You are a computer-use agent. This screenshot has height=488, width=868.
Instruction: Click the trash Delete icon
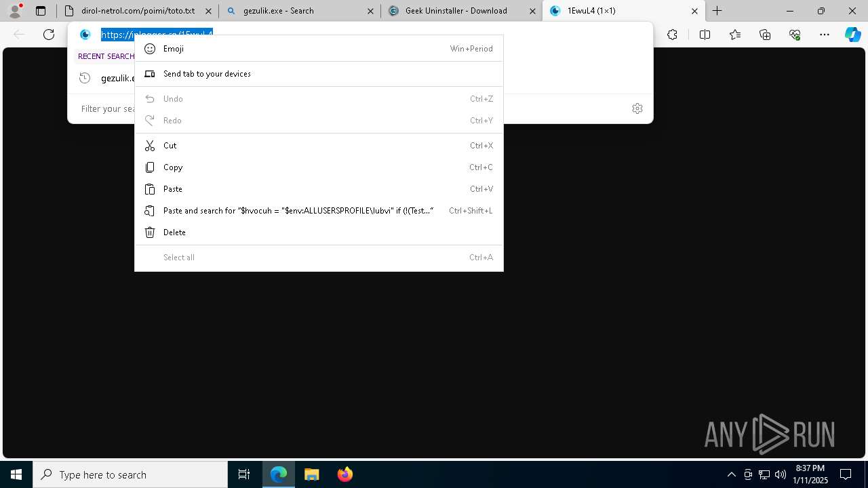pyautogui.click(x=150, y=232)
